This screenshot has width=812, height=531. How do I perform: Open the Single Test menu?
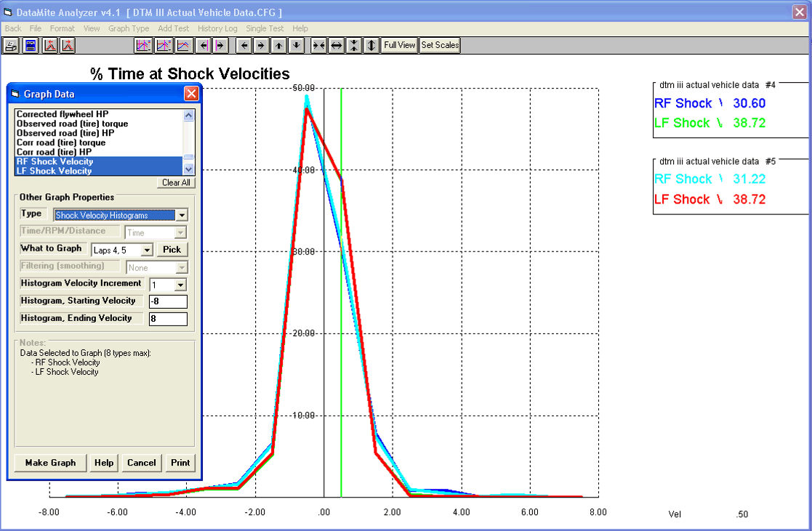(265, 28)
